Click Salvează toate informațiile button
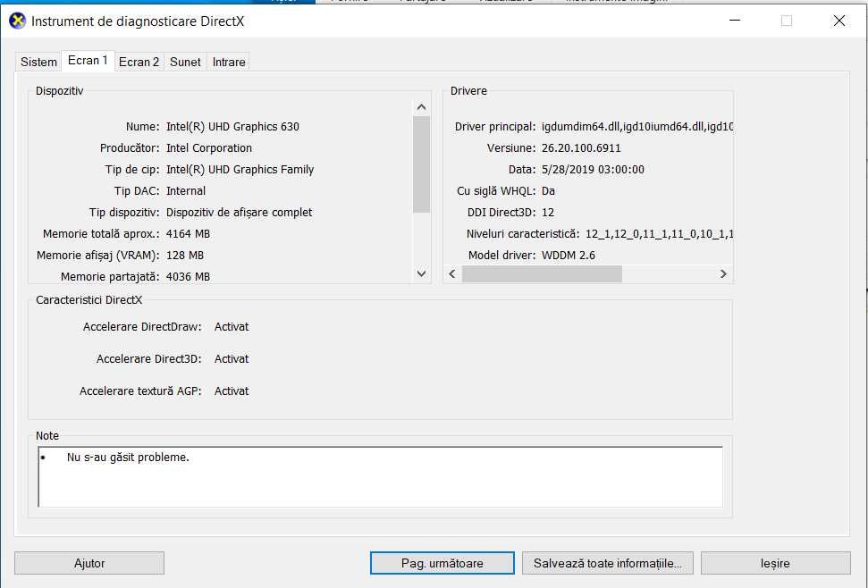 (607, 563)
